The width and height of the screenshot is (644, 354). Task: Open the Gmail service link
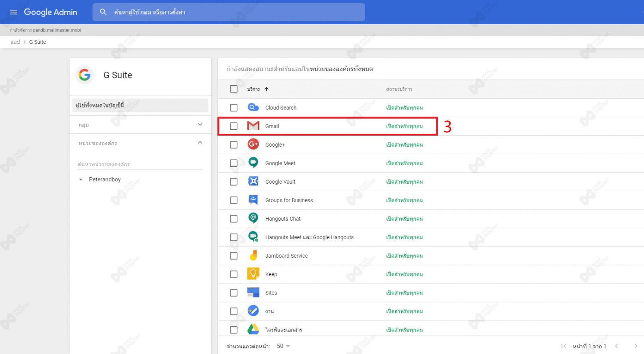pos(272,126)
